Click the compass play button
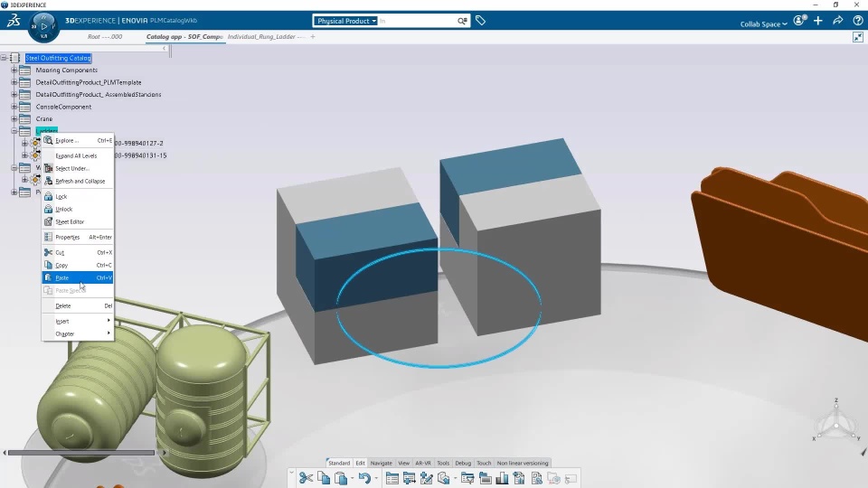 (x=43, y=26)
